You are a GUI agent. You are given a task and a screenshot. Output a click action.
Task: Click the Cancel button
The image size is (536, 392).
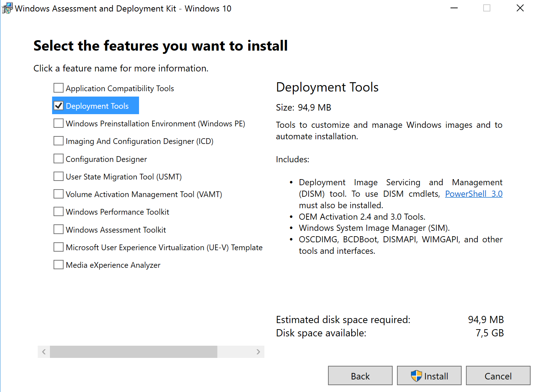(498, 375)
